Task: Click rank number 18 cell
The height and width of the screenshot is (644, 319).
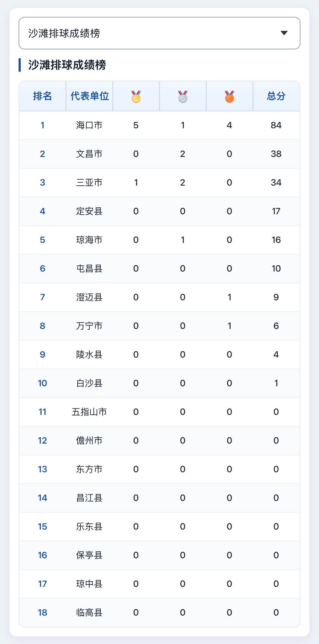Action: (x=43, y=613)
